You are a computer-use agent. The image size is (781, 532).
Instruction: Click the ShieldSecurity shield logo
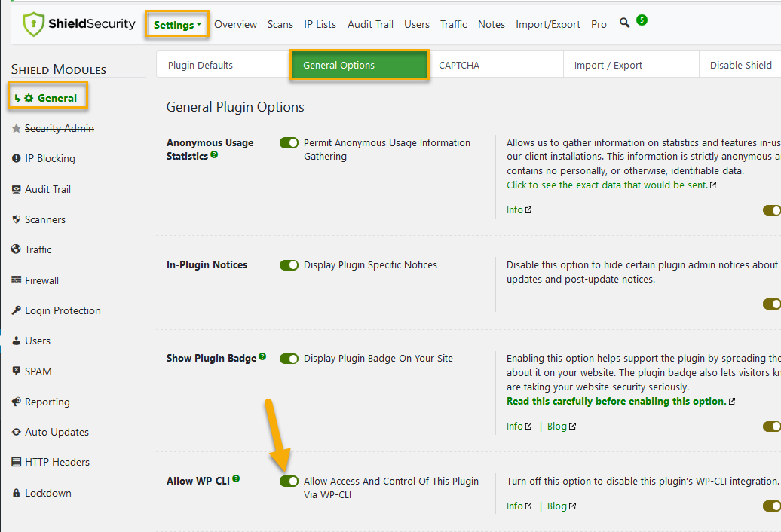click(x=33, y=24)
